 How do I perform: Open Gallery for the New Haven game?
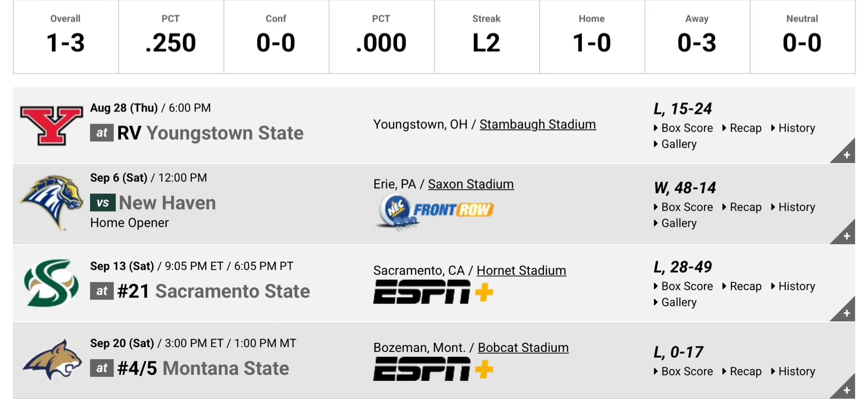[x=678, y=223]
